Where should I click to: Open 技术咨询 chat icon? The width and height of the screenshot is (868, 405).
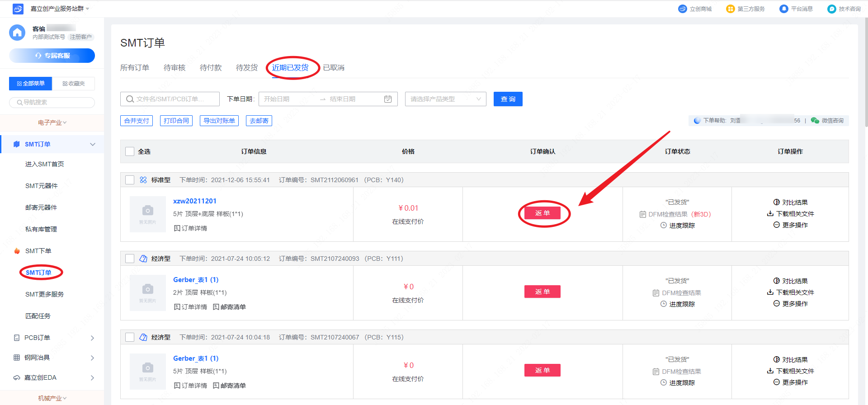click(831, 9)
